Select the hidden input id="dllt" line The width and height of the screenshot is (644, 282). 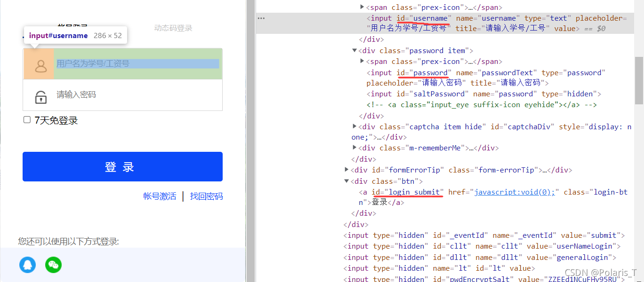[481, 258]
